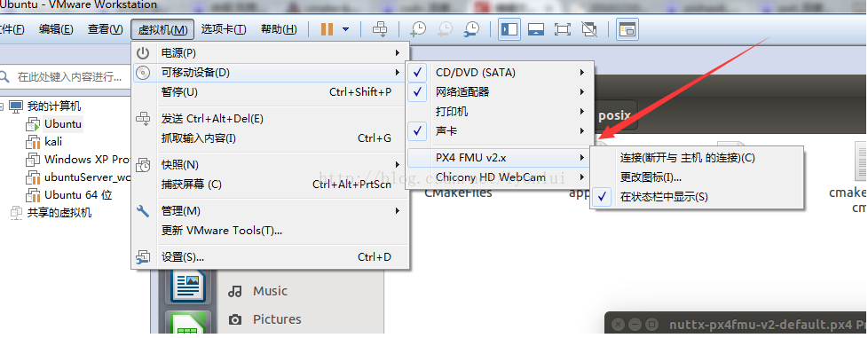Screen dimensions: 868x338
Task: Toggle the thumbnail bar view icon
Action: tap(536, 29)
